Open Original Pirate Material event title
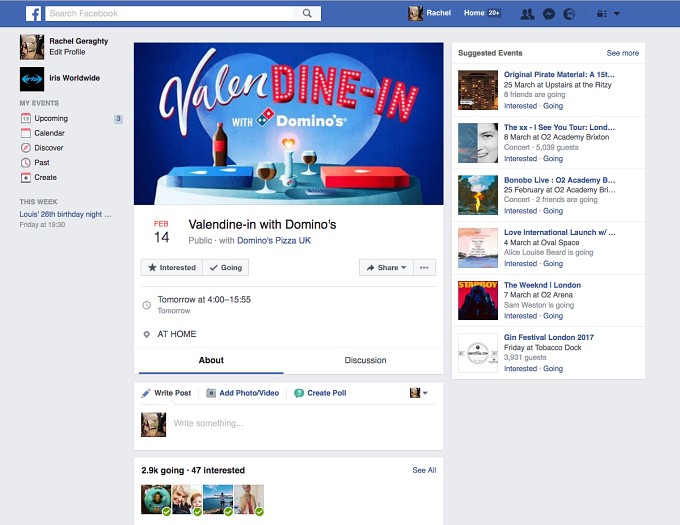The width and height of the screenshot is (680, 525). 559,75
